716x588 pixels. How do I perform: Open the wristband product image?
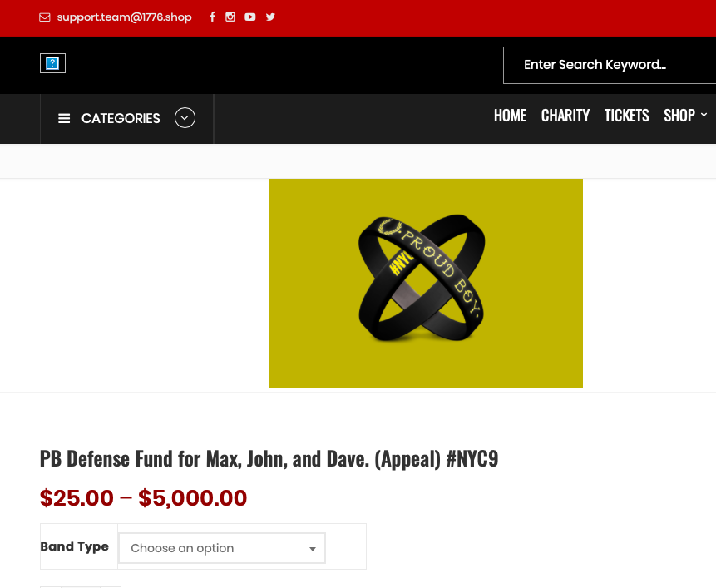coord(426,283)
